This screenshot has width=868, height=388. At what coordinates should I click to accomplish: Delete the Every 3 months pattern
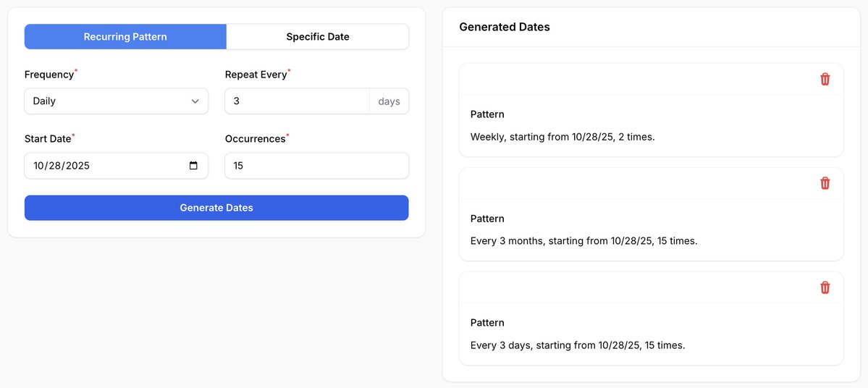click(x=825, y=183)
